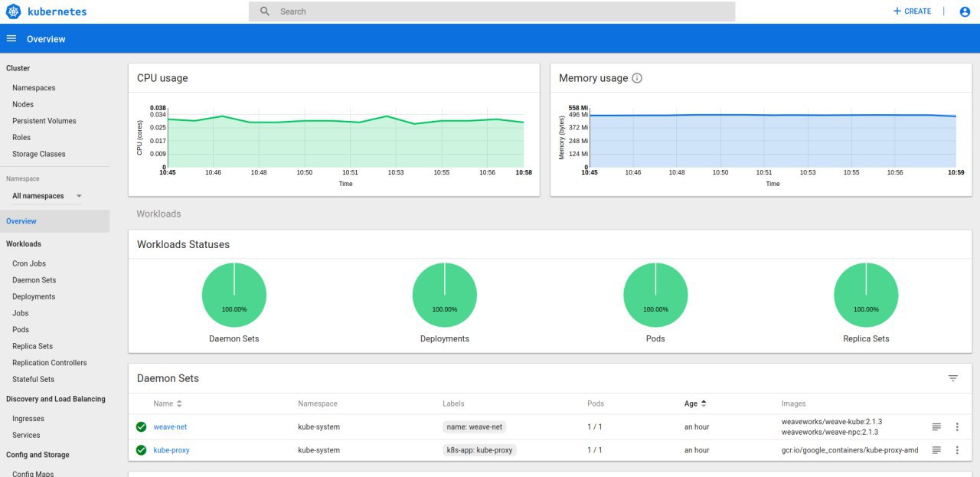Select Deployments in the sidebar

click(x=34, y=297)
